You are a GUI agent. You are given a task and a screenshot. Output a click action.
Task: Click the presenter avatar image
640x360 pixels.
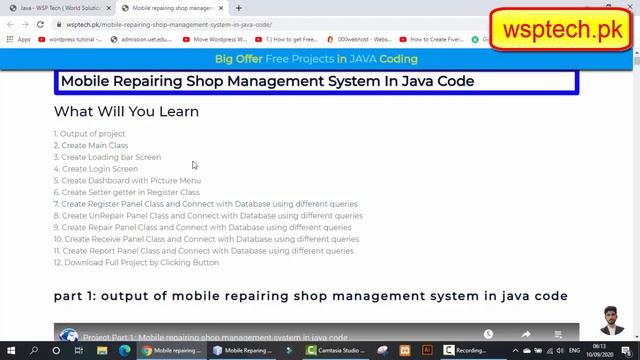pyautogui.click(x=611, y=320)
